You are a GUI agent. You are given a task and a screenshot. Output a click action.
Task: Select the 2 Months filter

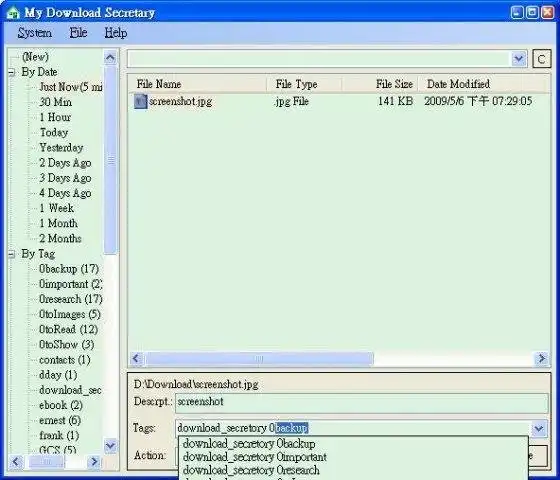coord(60,238)
